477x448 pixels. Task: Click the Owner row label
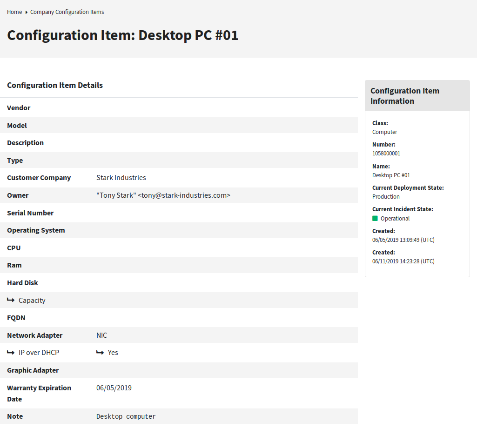[18, 195]
